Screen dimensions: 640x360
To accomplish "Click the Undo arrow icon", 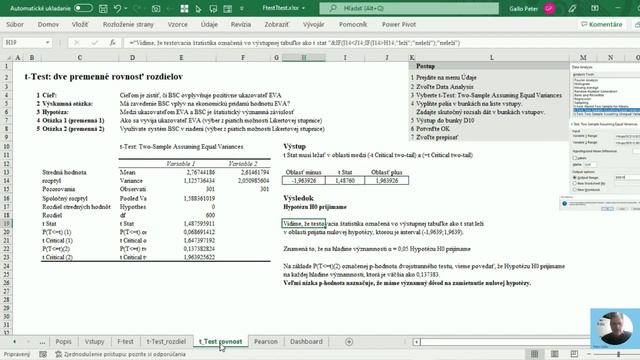I will (118, 8).
